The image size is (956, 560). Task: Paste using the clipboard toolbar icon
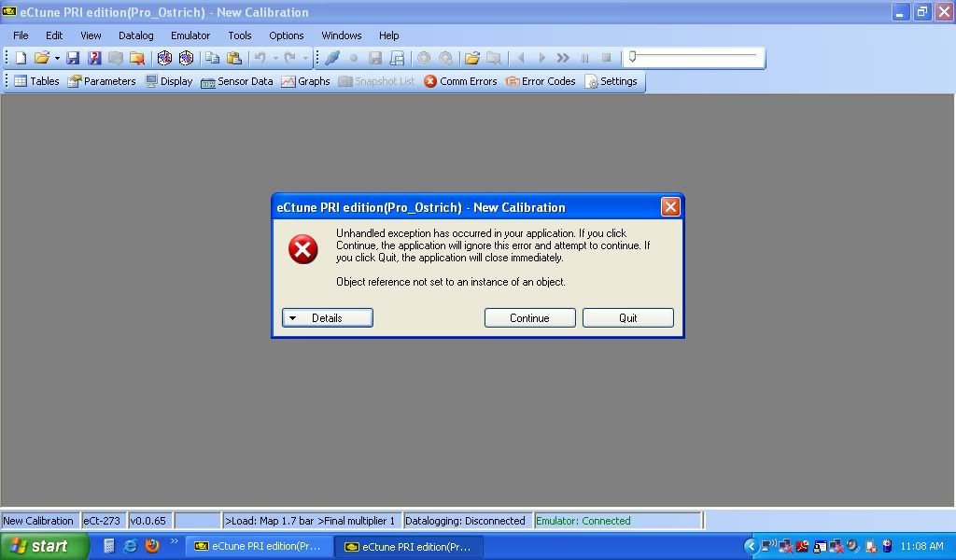point(234,58)
